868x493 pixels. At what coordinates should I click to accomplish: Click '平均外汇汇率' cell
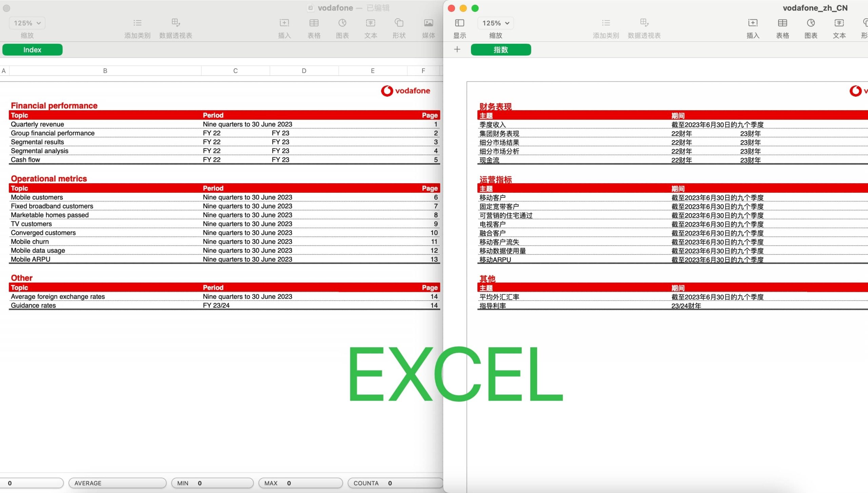[499, 297]
